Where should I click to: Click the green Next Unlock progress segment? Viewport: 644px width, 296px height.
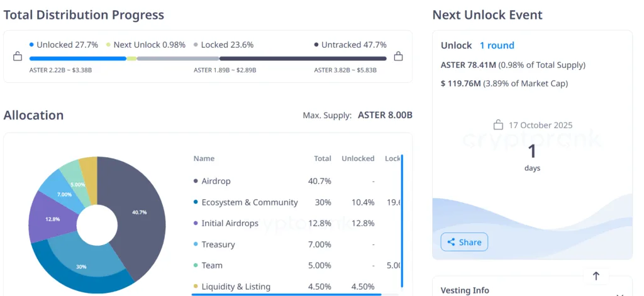[131, 58]
